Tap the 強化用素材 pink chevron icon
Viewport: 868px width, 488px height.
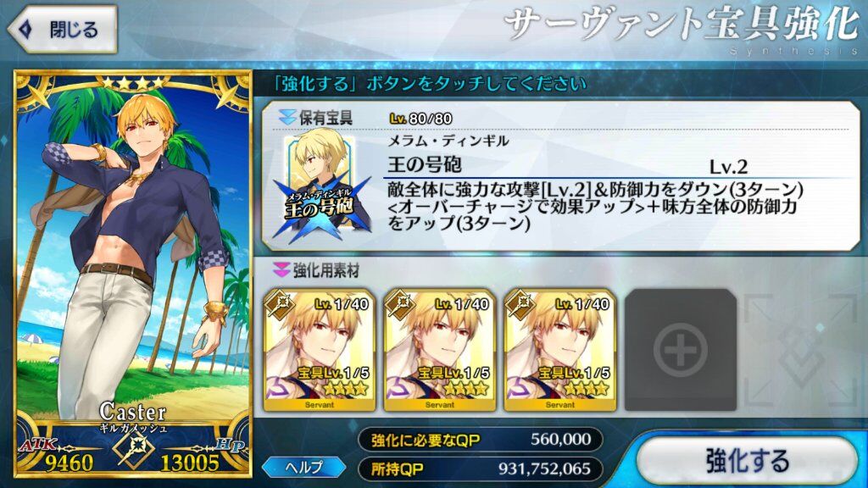tap(281, 270)
